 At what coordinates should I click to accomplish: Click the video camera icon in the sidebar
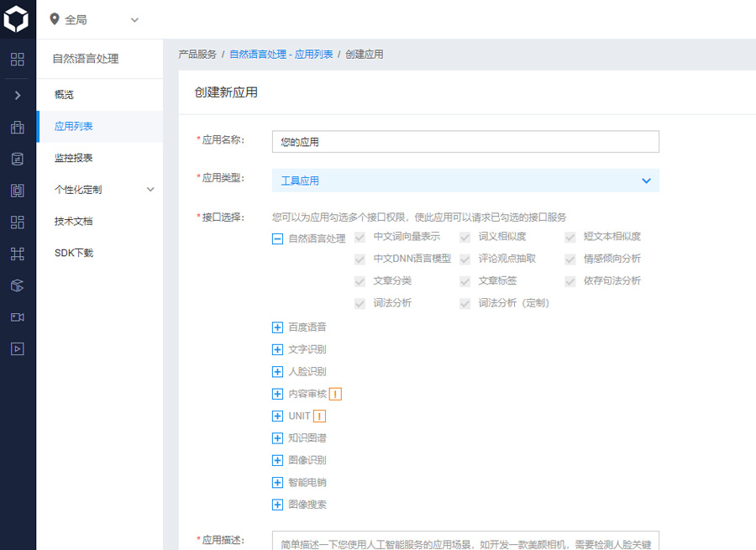tap(18, 317)
